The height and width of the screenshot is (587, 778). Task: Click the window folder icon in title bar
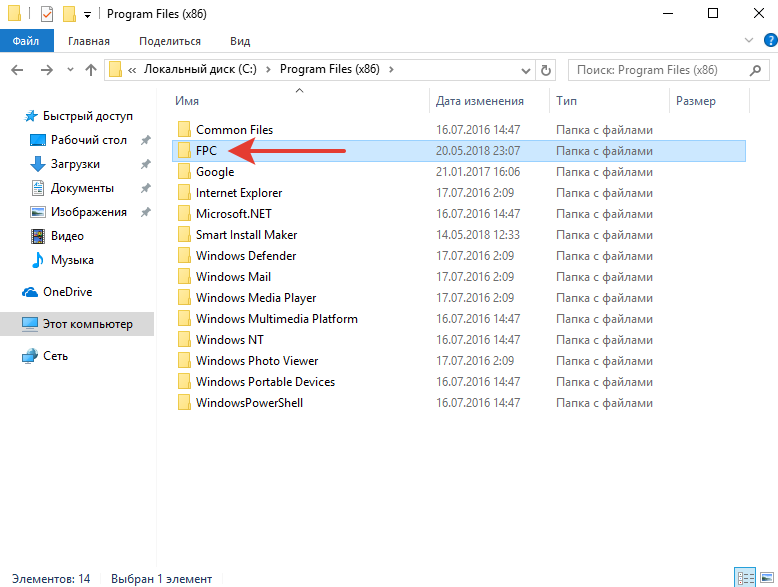click(x=15, y=14)
